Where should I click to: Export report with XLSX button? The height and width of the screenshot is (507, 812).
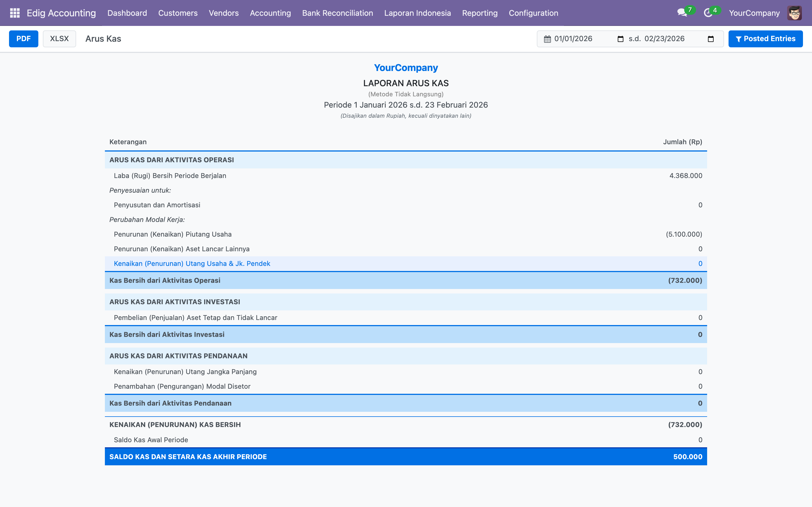click(x=59, y=39)
